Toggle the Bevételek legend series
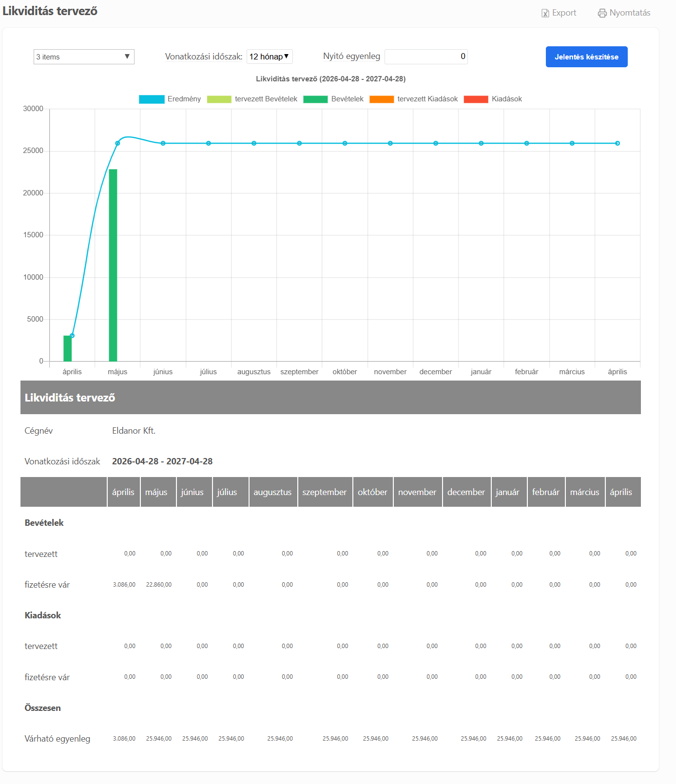 pos(315,99)
